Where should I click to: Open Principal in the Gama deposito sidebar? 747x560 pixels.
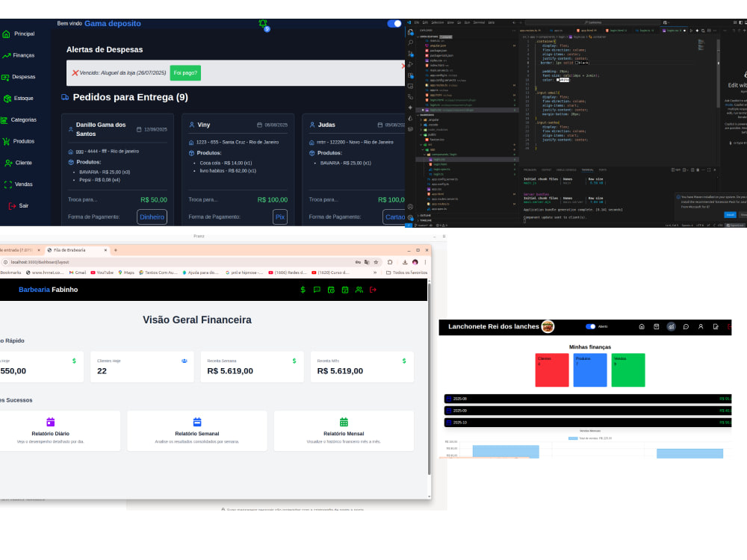(19, 34)
